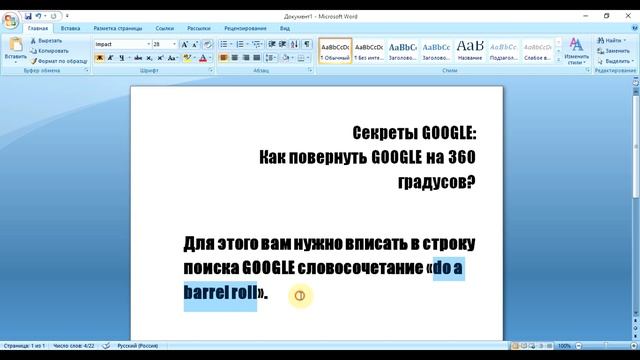
Task: Apply bulleted list
Action: coord(224,44)
